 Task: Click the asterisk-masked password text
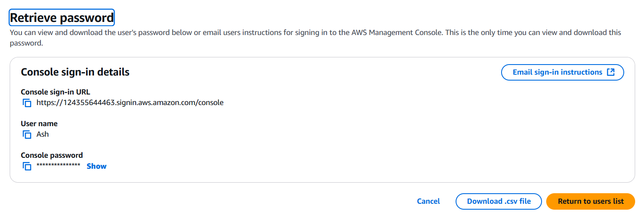pyautogui.click(x=58, y=166)
